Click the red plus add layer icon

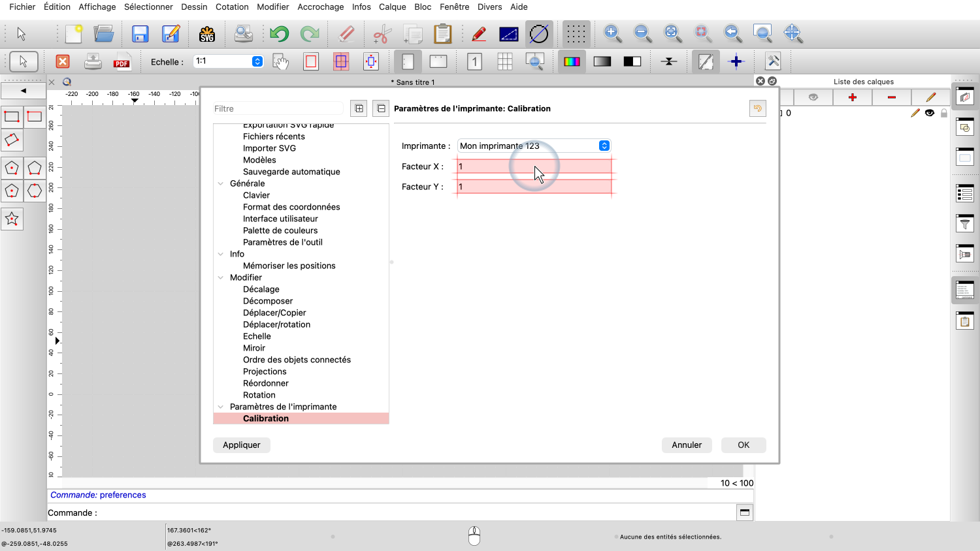coord(852,97)
